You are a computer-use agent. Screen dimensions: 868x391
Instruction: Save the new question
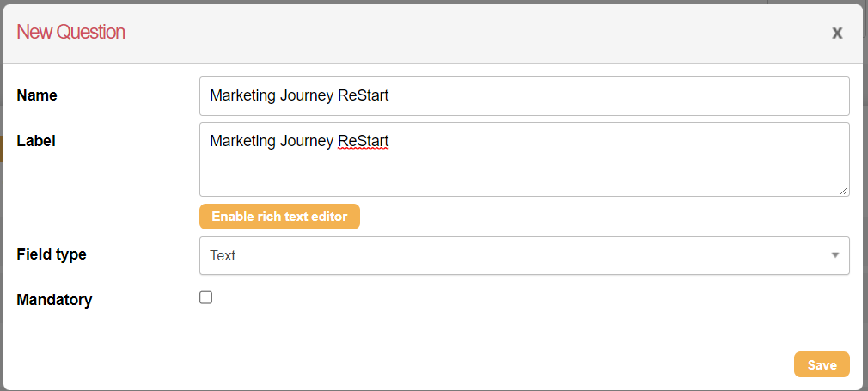pyautogui.click(x=822, y=364)
